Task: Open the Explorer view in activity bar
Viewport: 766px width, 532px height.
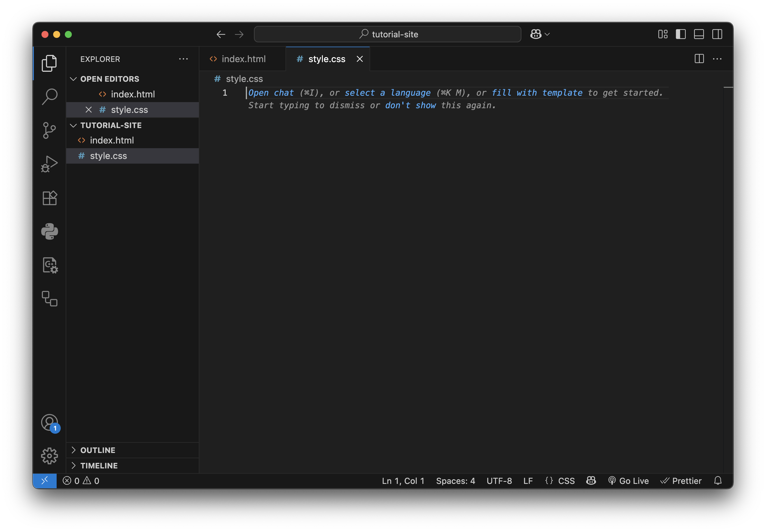Action: (49, 63)
